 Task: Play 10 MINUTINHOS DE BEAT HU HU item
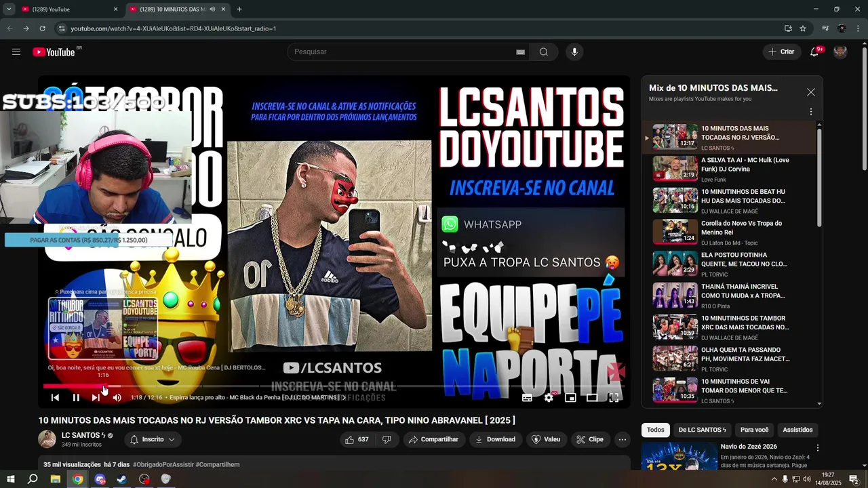click(x=729, y=201)
